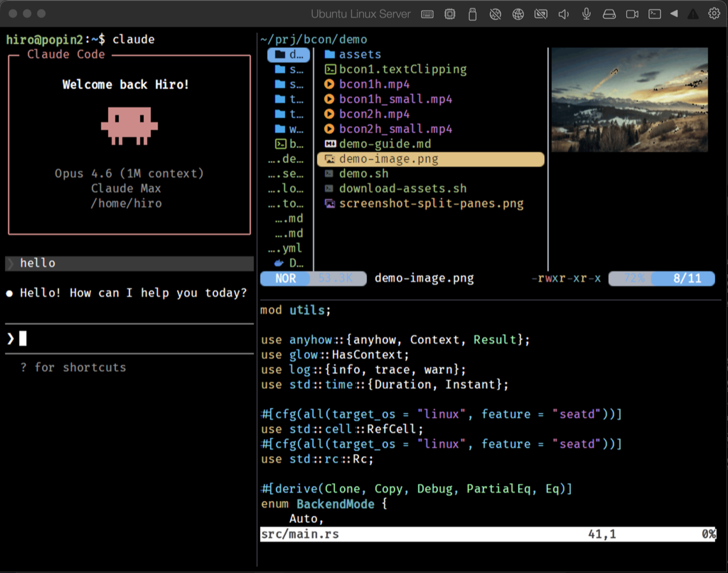Click the "Claude Max" text
This screenshot has height=573, width=728.
pyautogui.click(x=126, y=189)
